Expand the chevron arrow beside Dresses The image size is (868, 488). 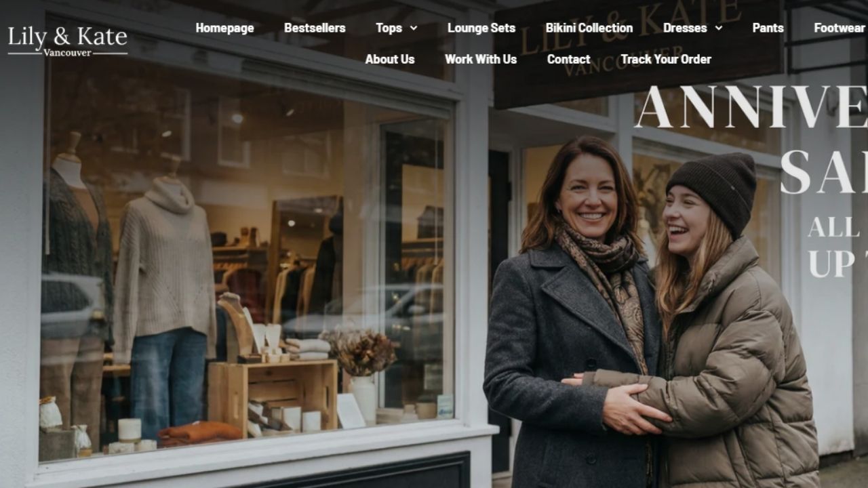718,28
